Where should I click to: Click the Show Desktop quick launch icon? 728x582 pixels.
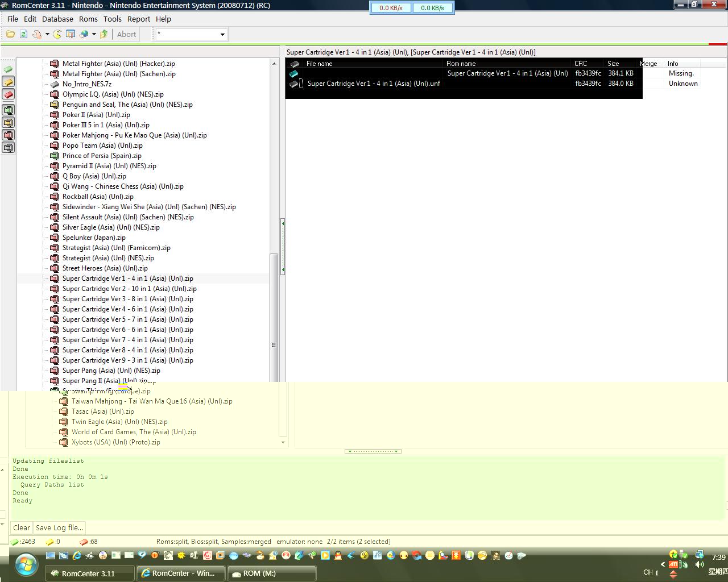pos(51,555)
